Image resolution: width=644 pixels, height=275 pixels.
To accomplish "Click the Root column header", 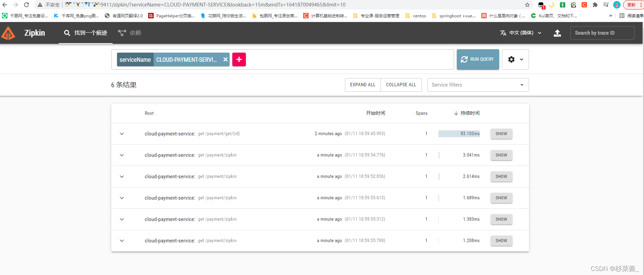I will (x=149, y=113).
